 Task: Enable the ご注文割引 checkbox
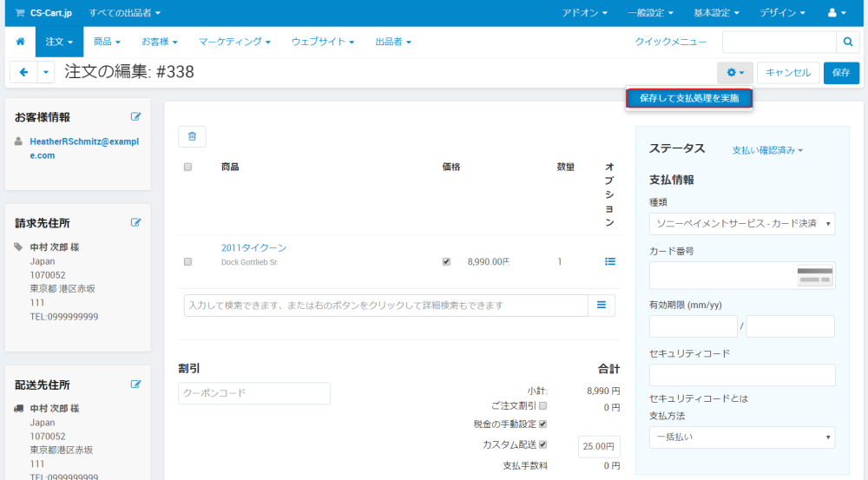click(543, 406)
